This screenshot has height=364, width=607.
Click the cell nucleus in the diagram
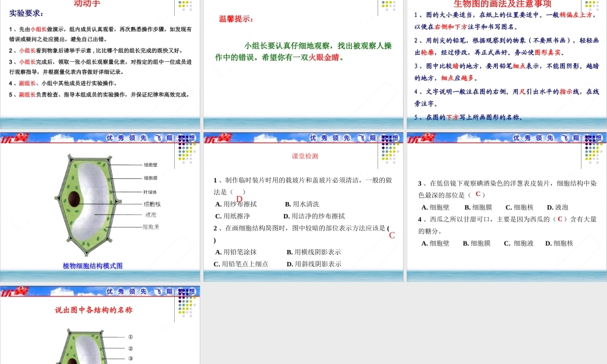tap(75, 197)
